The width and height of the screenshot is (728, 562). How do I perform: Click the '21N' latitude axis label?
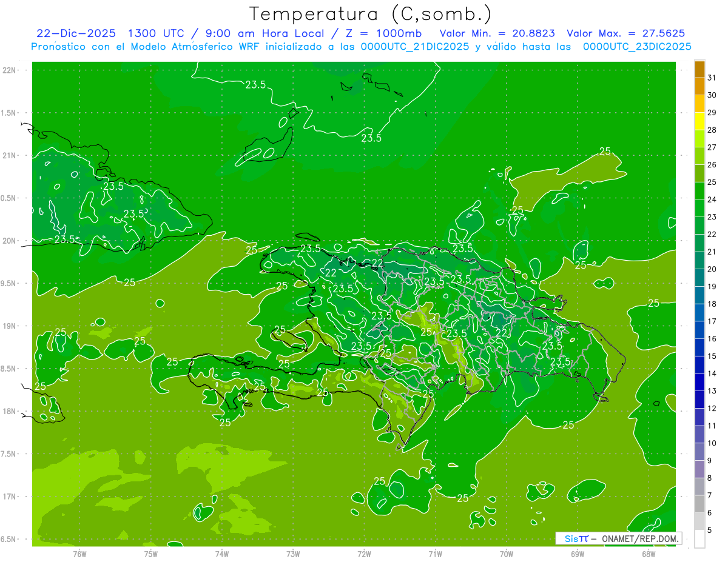[x=10, y=155]
